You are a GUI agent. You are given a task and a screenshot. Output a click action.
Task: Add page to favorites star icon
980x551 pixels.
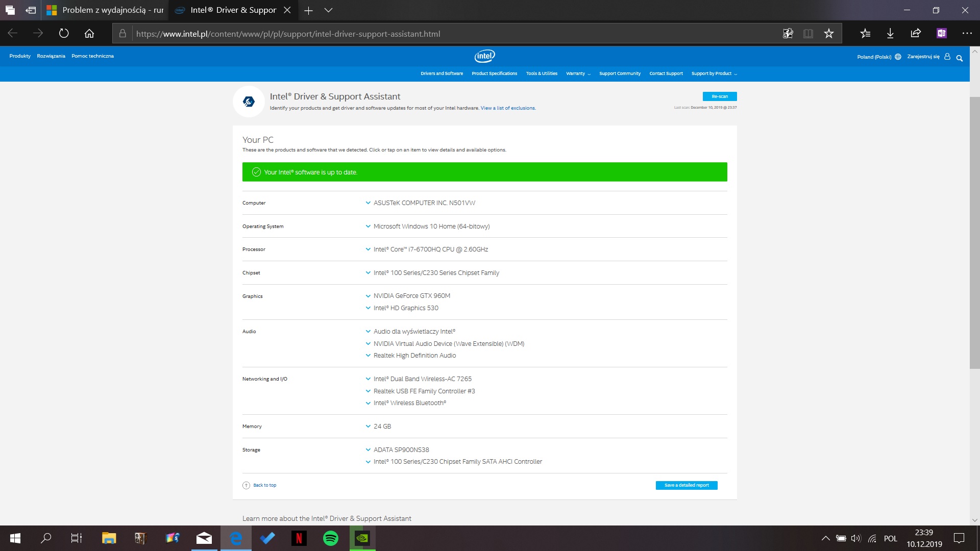click(828, 34)
